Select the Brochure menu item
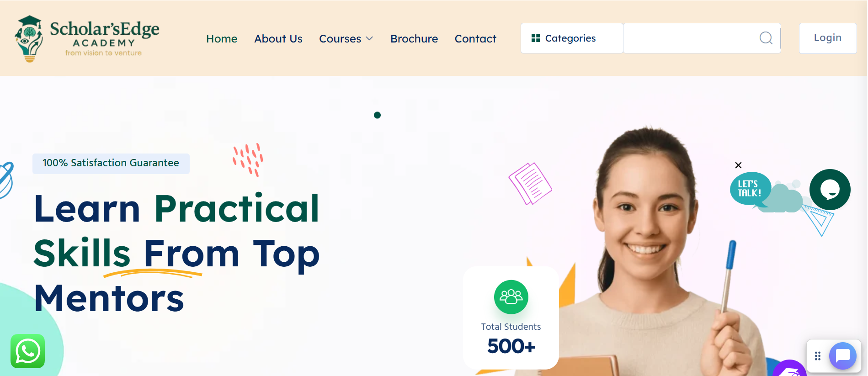Screen dimensions: 868x376 (414, 39)
